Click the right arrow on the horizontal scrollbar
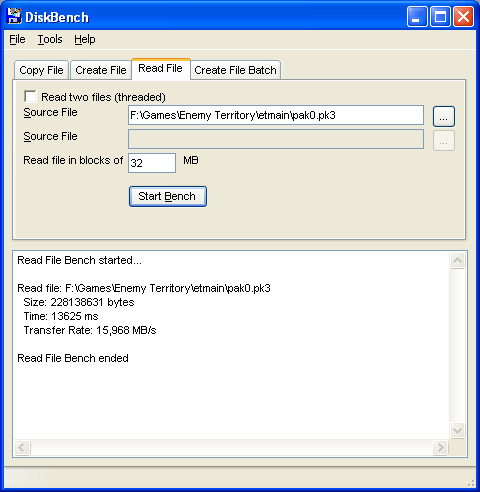 tap(440, 447)
